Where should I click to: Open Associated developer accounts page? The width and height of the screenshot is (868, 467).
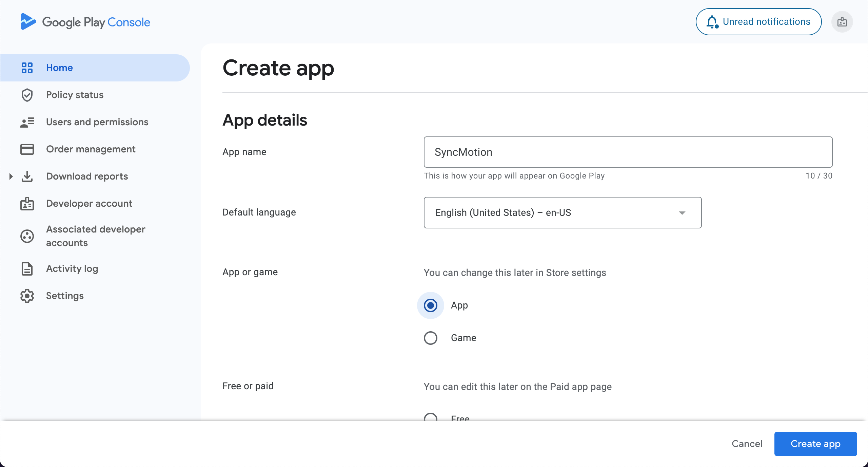point(95,236)
